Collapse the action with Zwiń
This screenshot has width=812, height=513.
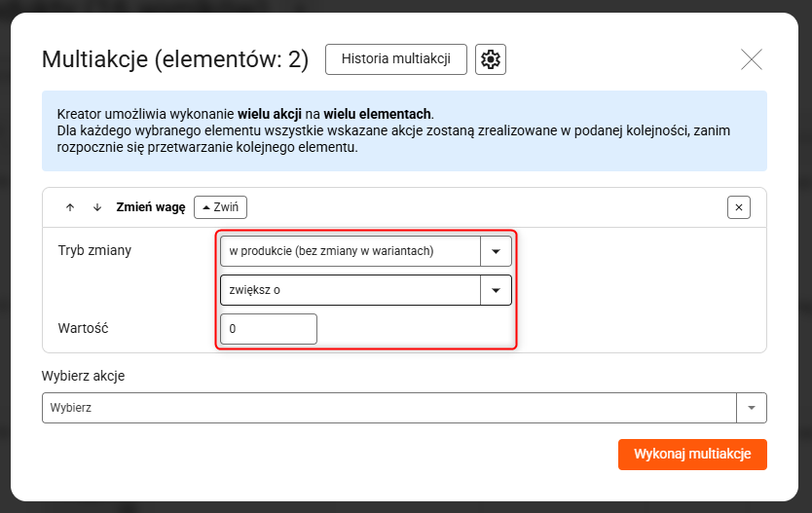(x=220, y=207)
